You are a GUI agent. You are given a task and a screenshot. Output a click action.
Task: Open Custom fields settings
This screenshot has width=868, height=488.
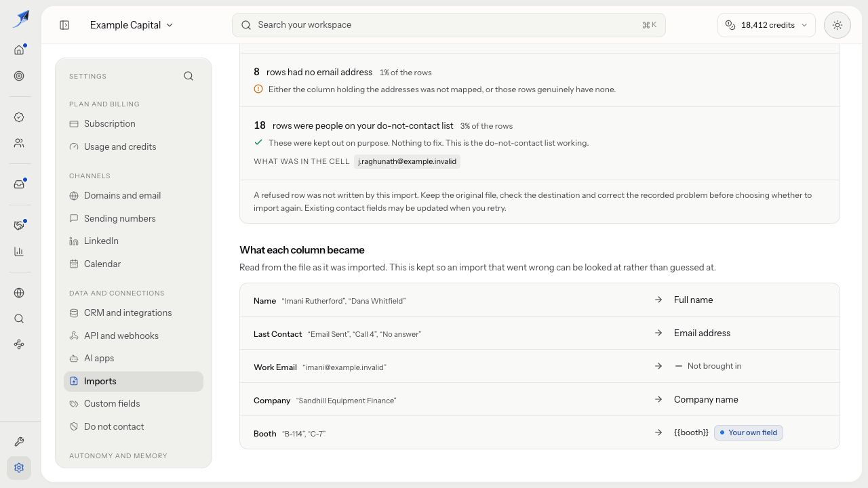(134, 403)
